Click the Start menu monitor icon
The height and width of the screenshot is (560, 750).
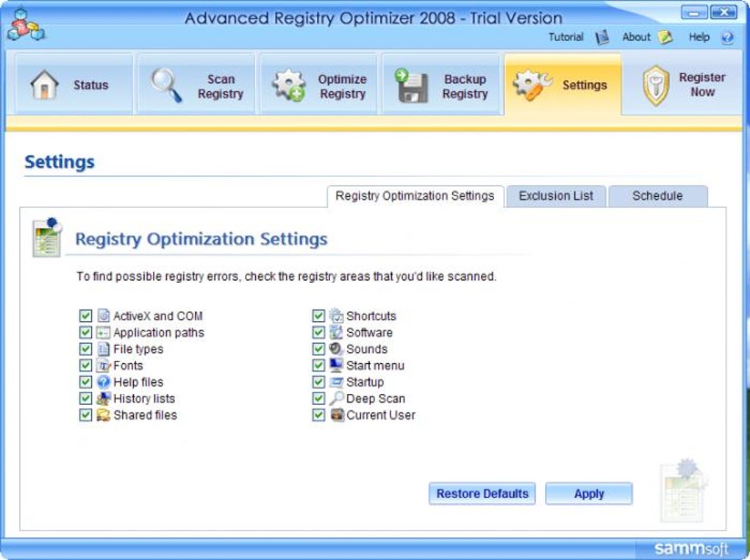pyautogui.click(x=336, y=365)
